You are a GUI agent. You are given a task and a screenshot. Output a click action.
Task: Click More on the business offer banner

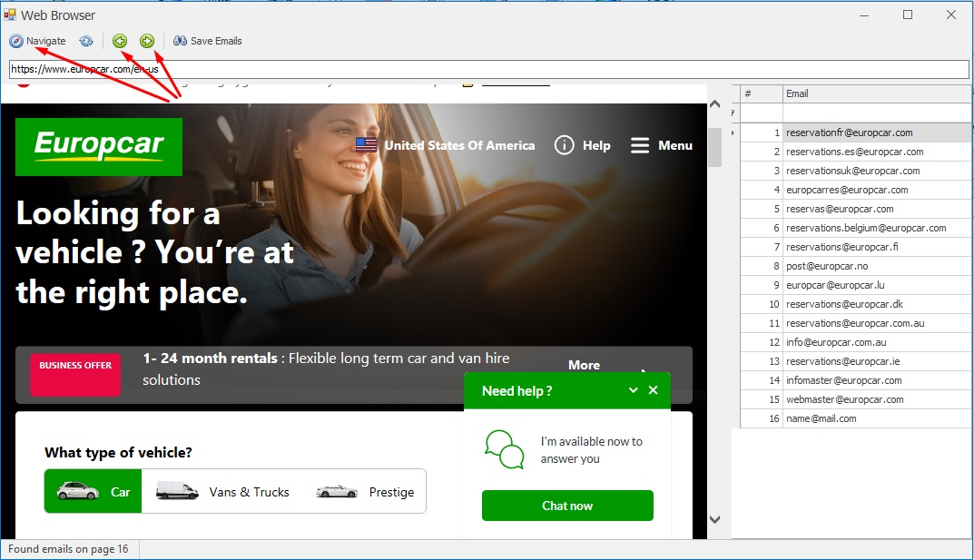584,365
